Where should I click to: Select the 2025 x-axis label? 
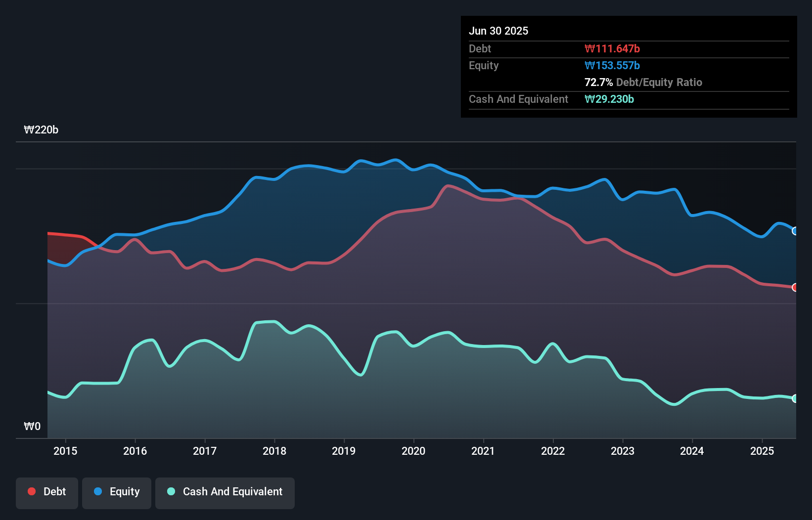coord(762,451)
